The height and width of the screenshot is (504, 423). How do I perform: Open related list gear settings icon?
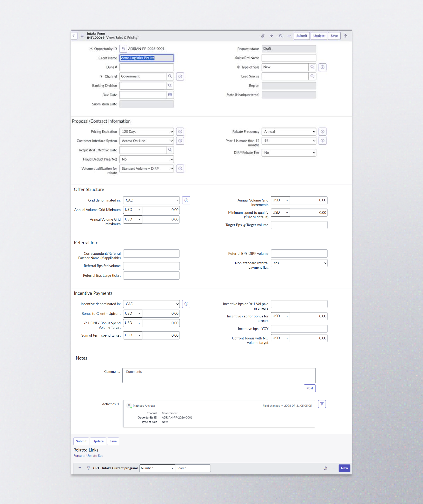pyautogui.click(x=325, y=468)
